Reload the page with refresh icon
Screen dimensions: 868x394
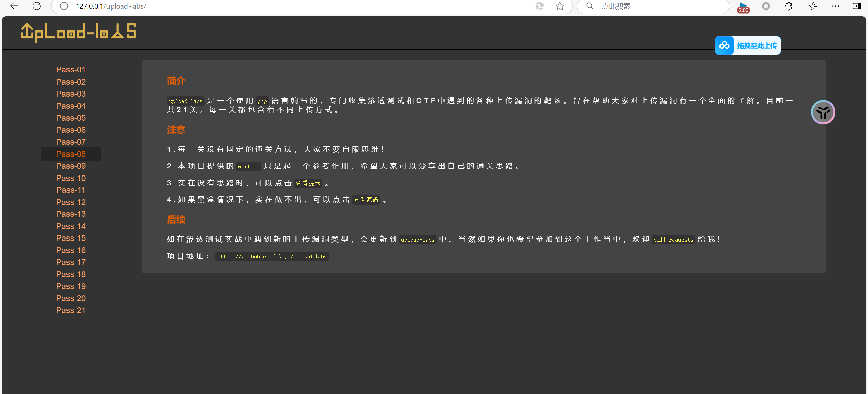pos(37,6)
